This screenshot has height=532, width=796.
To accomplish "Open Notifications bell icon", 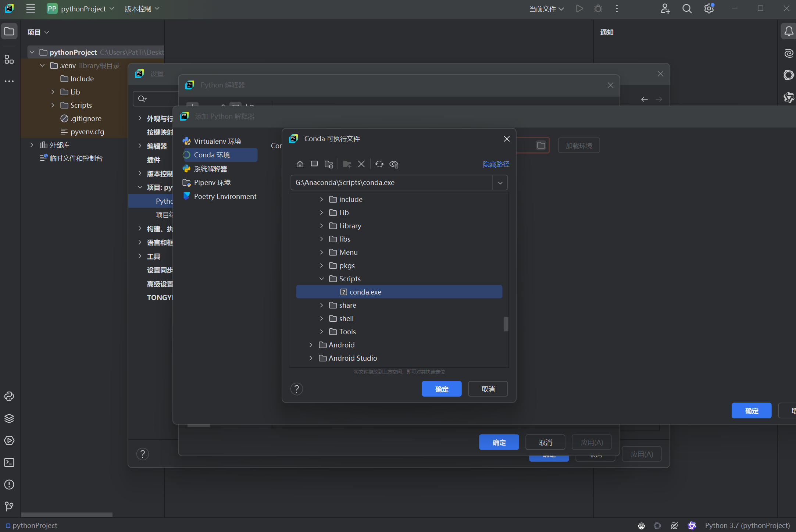I will pyautogui.click(x=789, y=32).
